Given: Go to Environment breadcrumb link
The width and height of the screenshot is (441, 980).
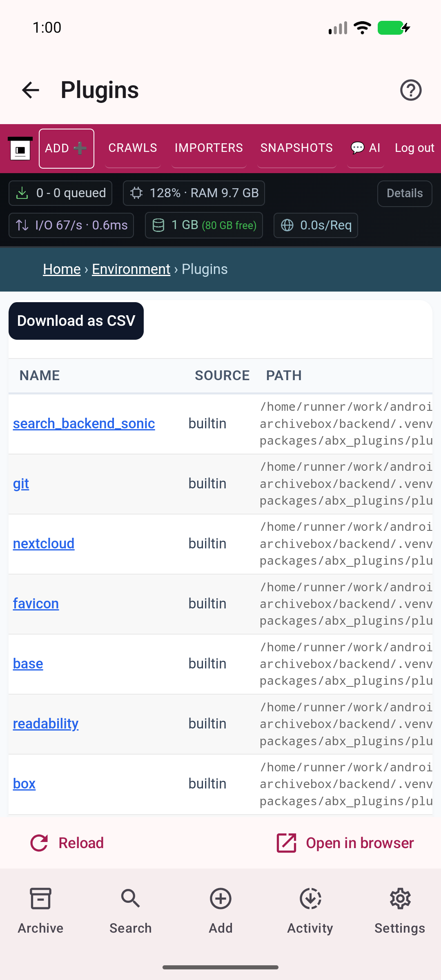Looking at the screenshot, I should click(131, 269).
